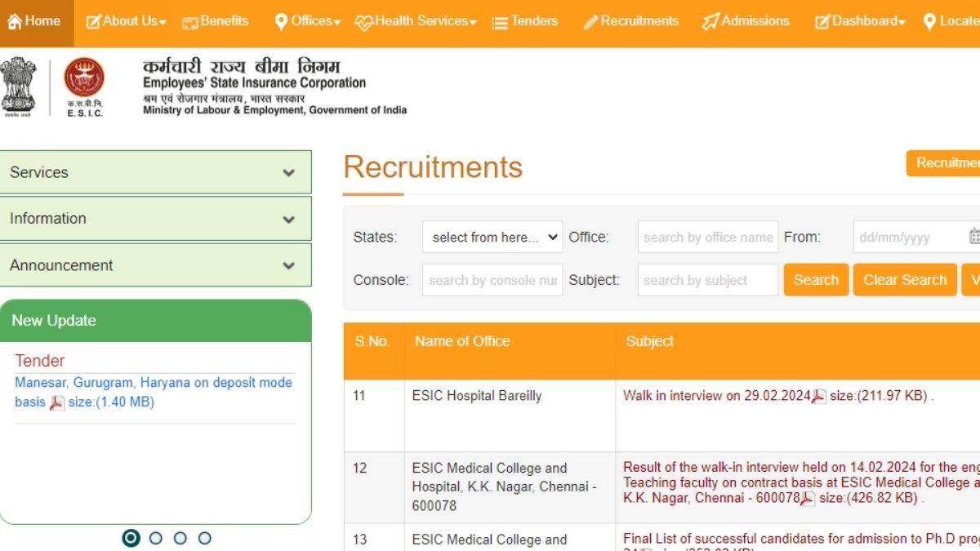Open PDF icon in Tender update
The image size is (980, 551).
click(57, 402)
